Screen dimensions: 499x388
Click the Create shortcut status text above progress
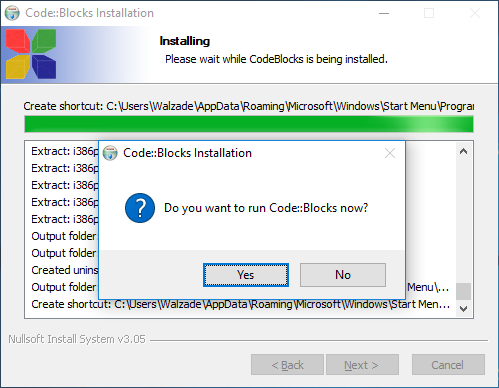pyautogui.click(x=249, y=106)
